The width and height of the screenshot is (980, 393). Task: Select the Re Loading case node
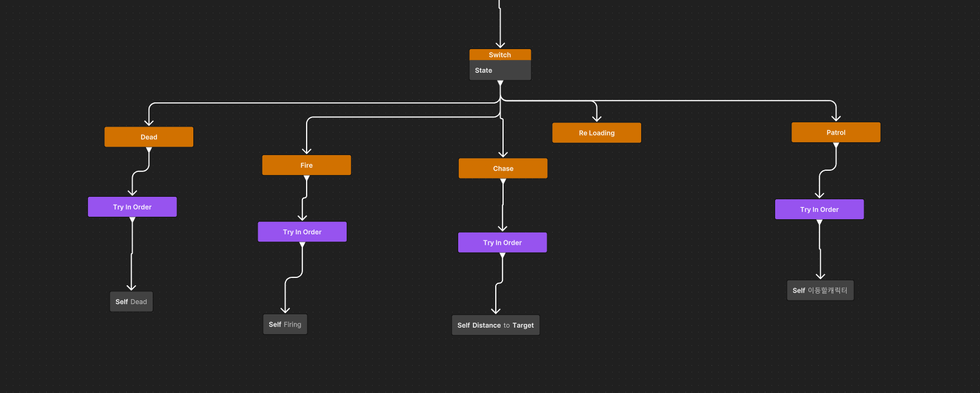pos(596,133)
